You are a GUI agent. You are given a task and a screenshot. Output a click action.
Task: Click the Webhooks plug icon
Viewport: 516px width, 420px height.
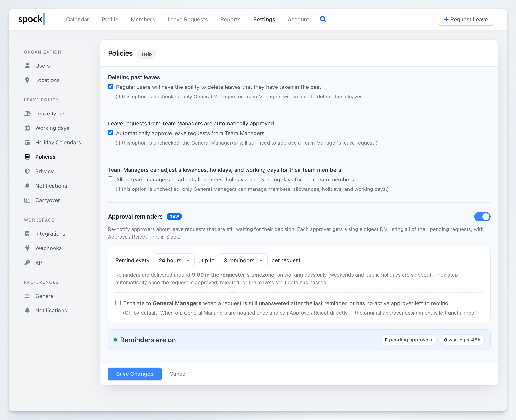27,248
